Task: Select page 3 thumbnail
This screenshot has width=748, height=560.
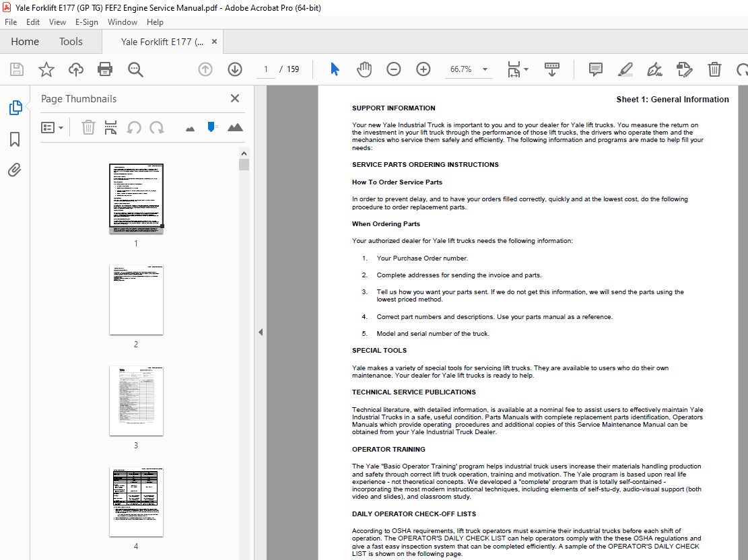Action: click(x=137, y=401)
